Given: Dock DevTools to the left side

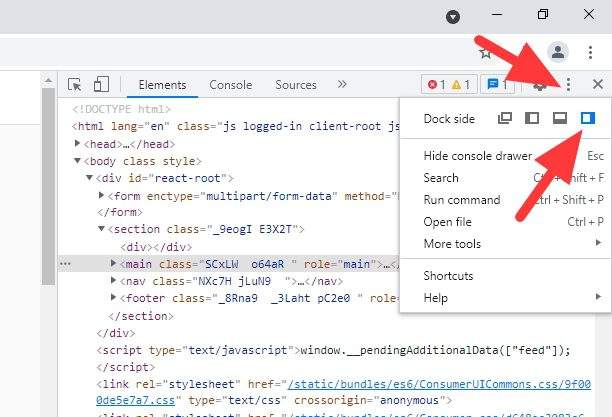Looking at the screenshot, I should (x=532, y=118).
